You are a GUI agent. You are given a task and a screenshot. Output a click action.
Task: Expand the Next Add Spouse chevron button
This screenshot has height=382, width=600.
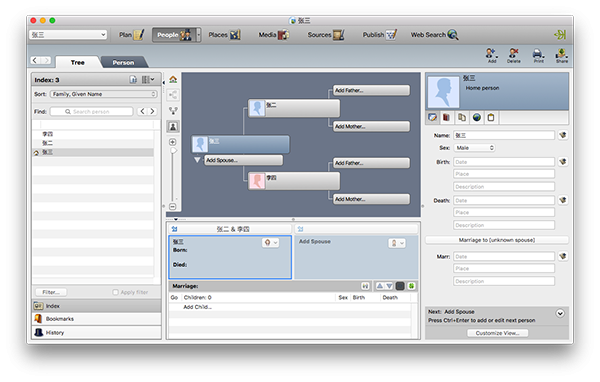[x=560, y=313]
